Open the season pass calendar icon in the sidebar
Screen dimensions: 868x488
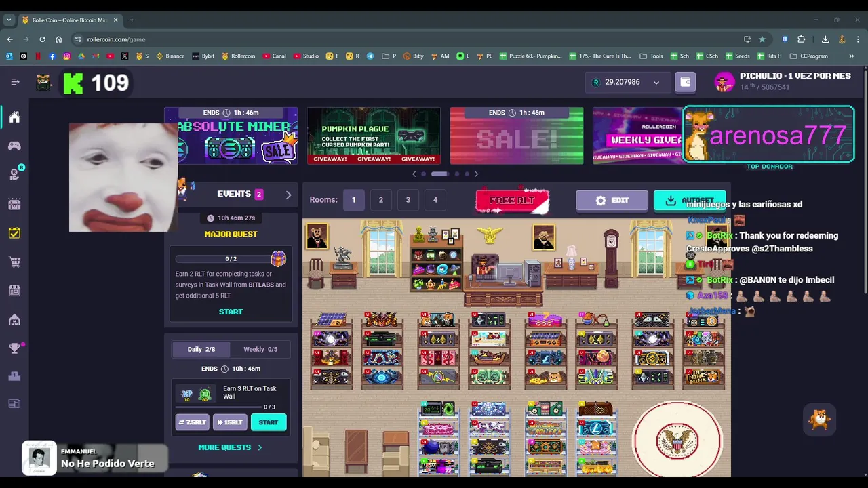(14, 203)
